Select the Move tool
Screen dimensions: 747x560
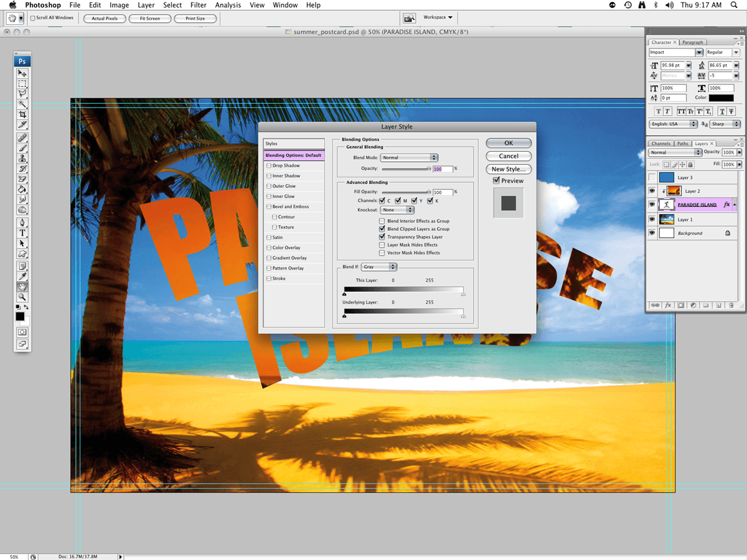[x=22, y=73]
